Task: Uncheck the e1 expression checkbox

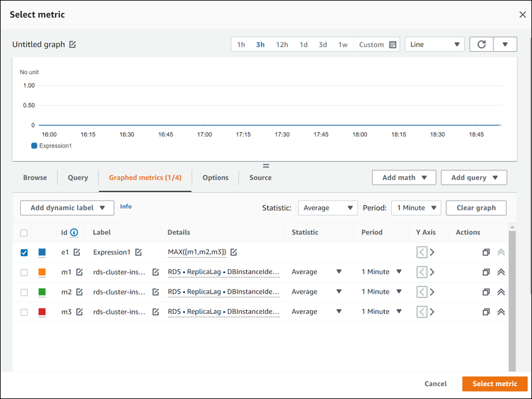Action: coord(24,252)
